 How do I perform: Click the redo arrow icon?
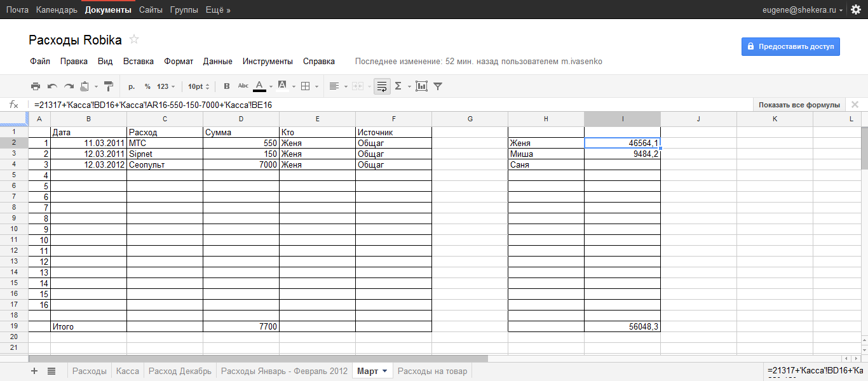69,86
